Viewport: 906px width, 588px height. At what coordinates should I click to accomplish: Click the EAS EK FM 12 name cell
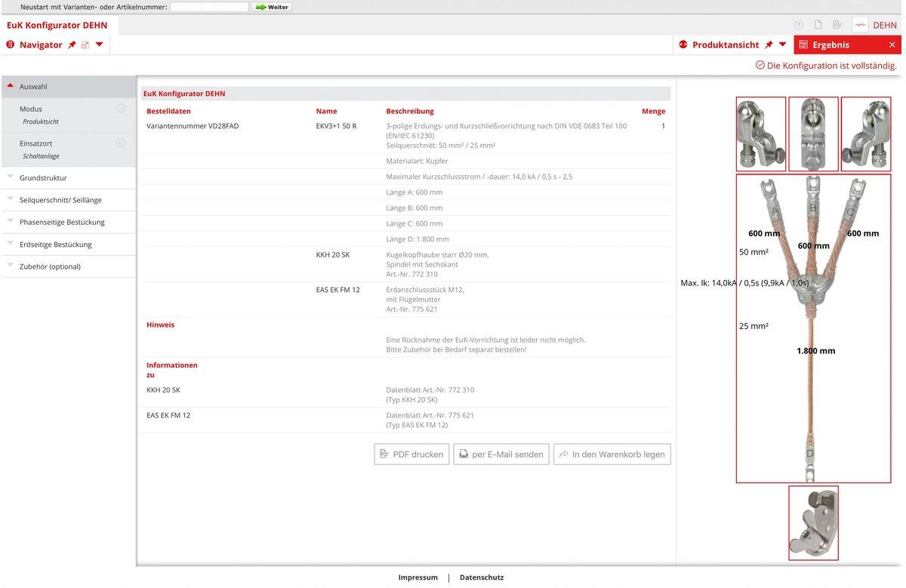337,290
